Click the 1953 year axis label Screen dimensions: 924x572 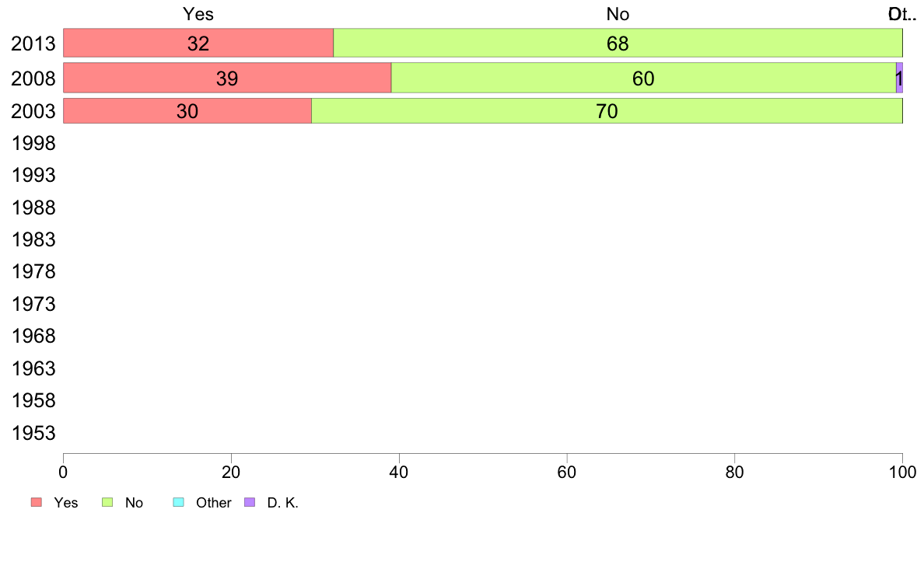[x=33, y=434]
